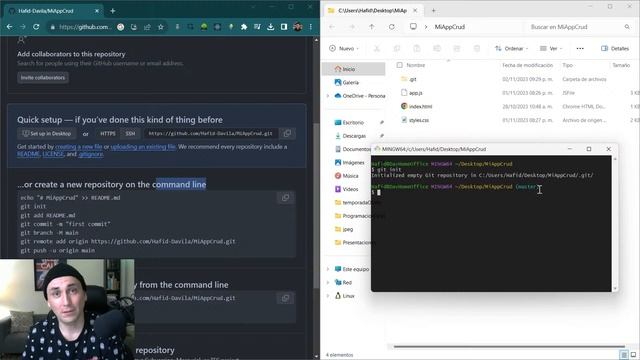640x360 pixels.
Task: Select the styles.css file
Action: click(x=419, y=120)
